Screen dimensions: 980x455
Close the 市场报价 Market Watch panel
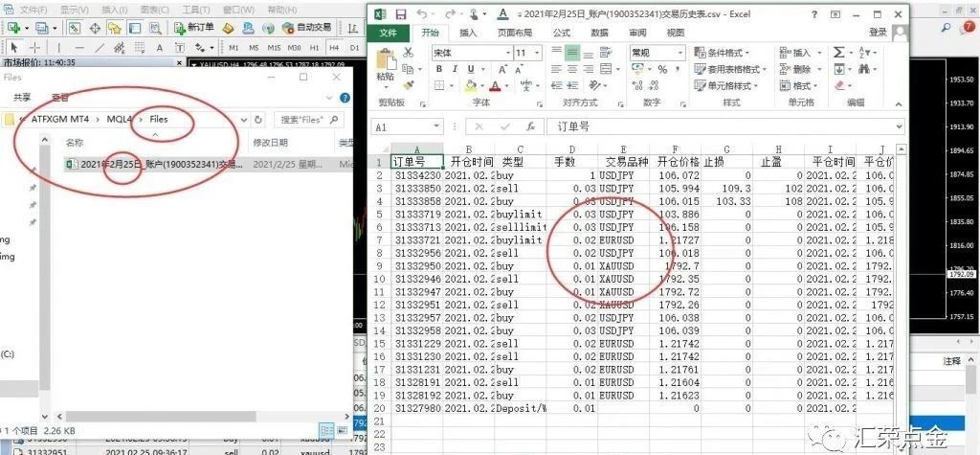coord(181,62)
